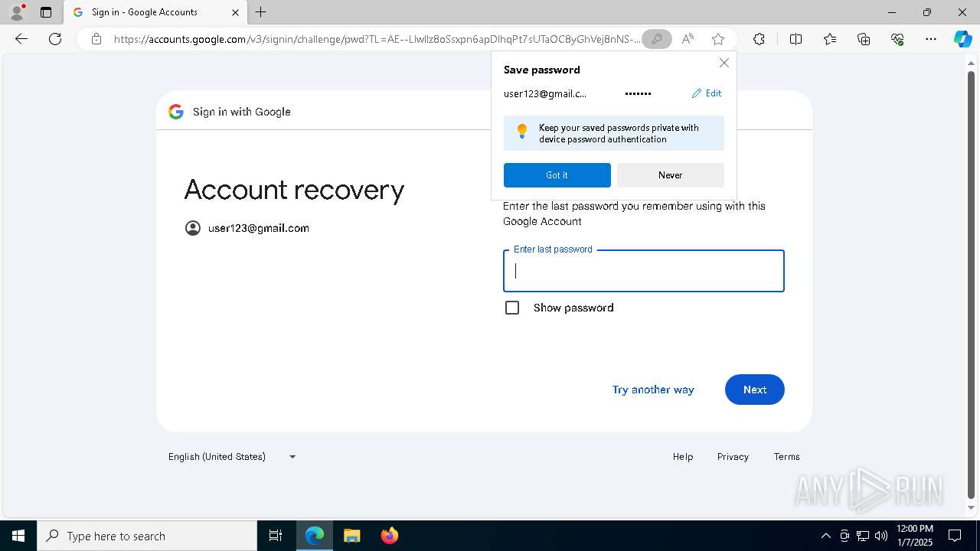Add page to favorites star icon
Viewport: 980px width, 551px height.
coord(718,39)
